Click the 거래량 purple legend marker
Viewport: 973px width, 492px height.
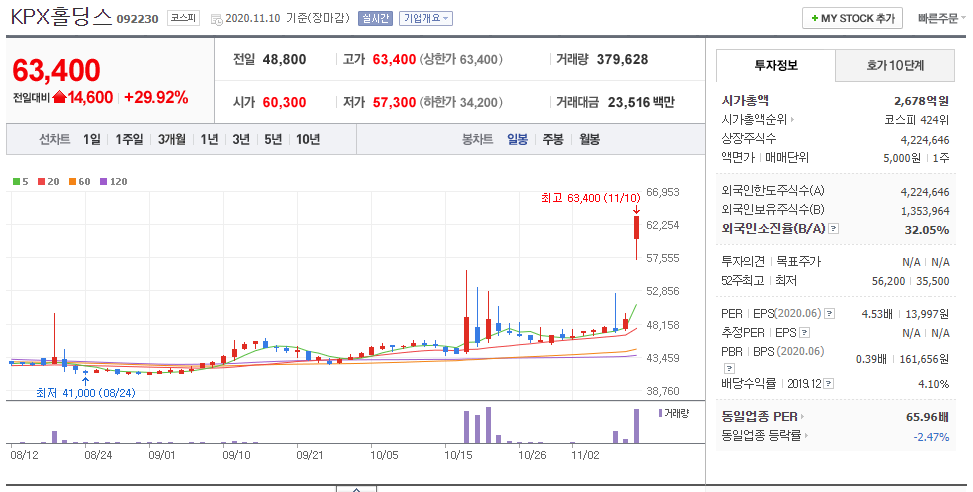pos(660,413)
